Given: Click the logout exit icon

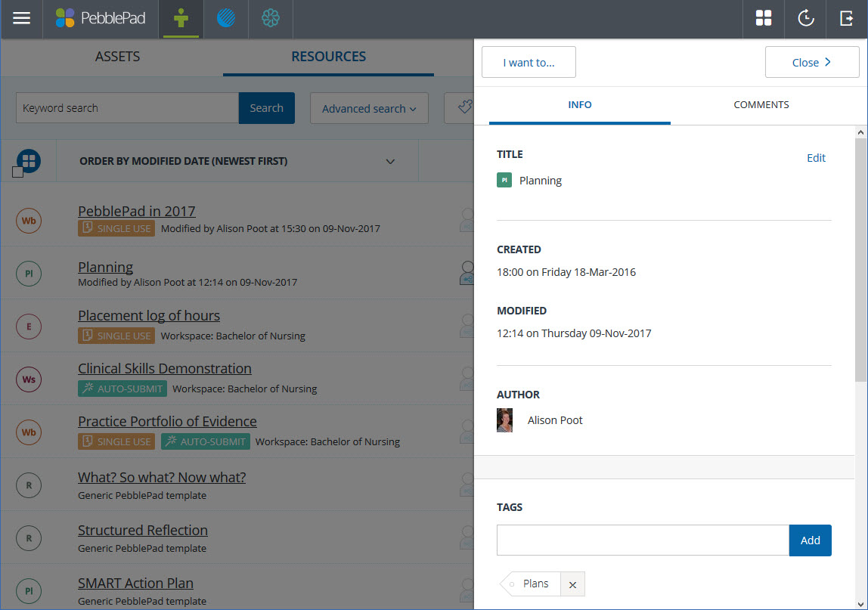Looking at the screenshot, I should click(847, 19).
